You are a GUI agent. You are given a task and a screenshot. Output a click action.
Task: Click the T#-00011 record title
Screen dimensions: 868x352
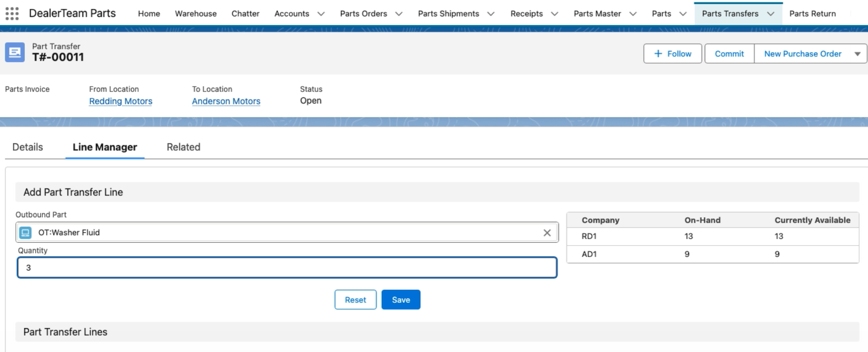point(58,57)
